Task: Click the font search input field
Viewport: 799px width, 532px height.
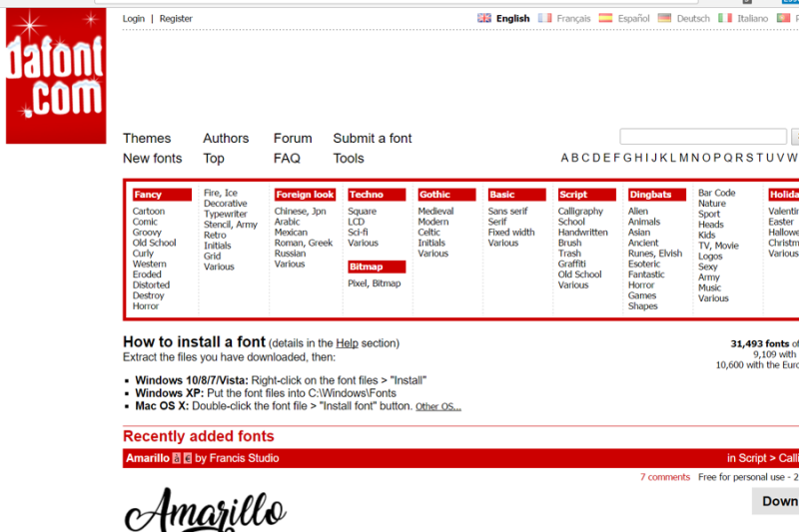Action: pyautogui.click(x=703, y=137)
